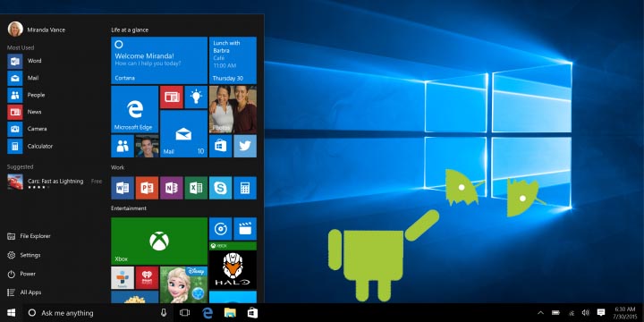Launch PowerPoint tile in Work group
The width and height of the screenshot is (644, 322).
147,188
